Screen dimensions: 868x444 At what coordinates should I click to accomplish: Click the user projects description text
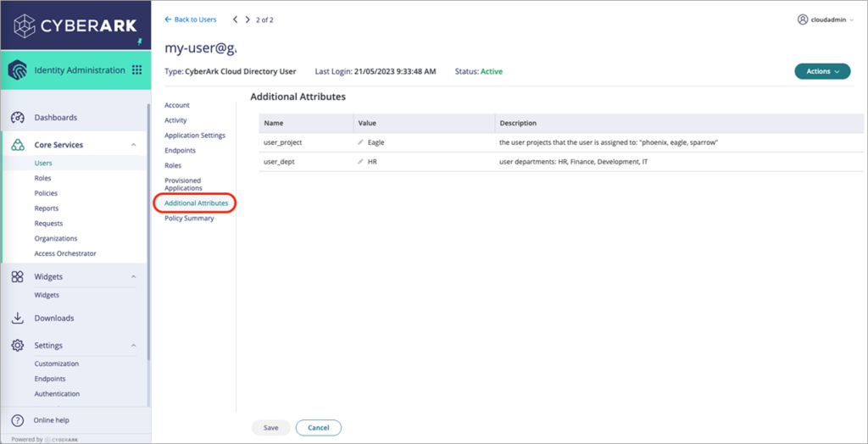[609, 142]
